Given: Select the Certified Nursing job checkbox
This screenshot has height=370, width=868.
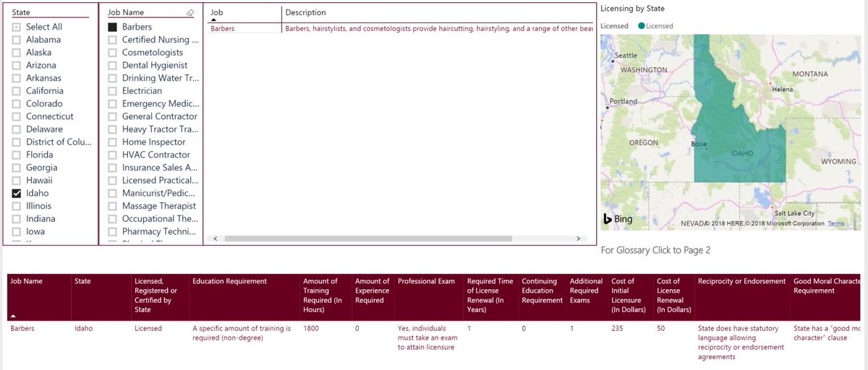Looking at the screenshot, I should (112, 40).
